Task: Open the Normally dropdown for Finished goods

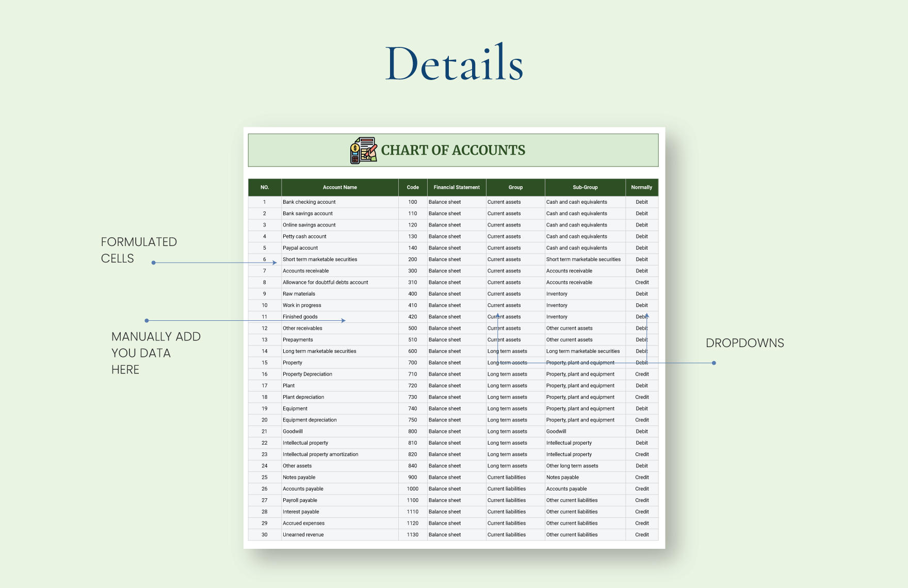Action: pos(641,317)
